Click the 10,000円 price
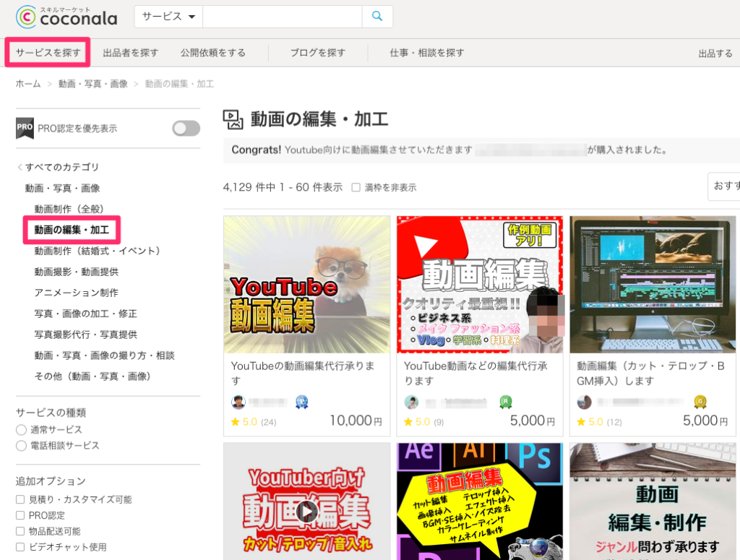Image resolution: width=740 pixels, height=560 pixels. point(356,421)
